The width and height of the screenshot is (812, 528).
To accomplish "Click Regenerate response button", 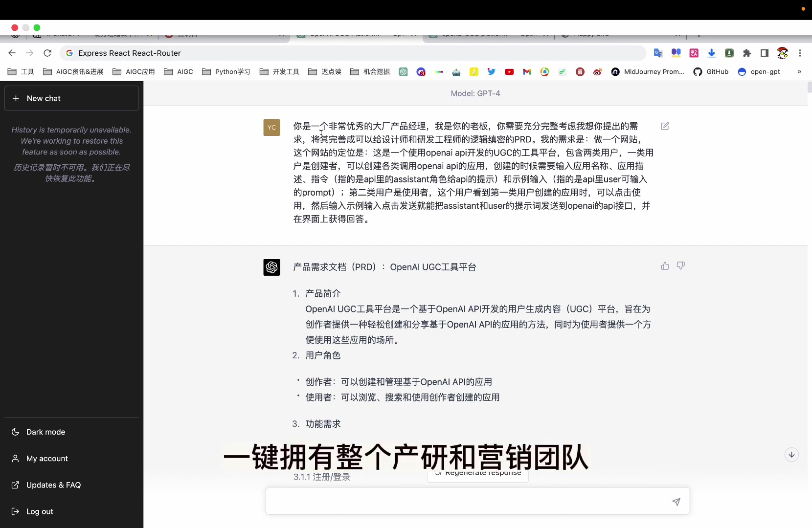I will click(478, 473).
